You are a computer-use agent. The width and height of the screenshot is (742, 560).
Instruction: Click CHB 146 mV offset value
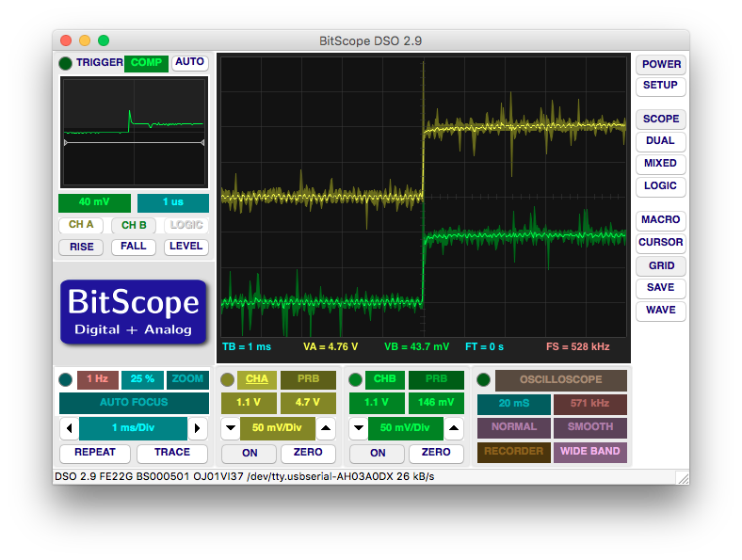coord(436,403)
